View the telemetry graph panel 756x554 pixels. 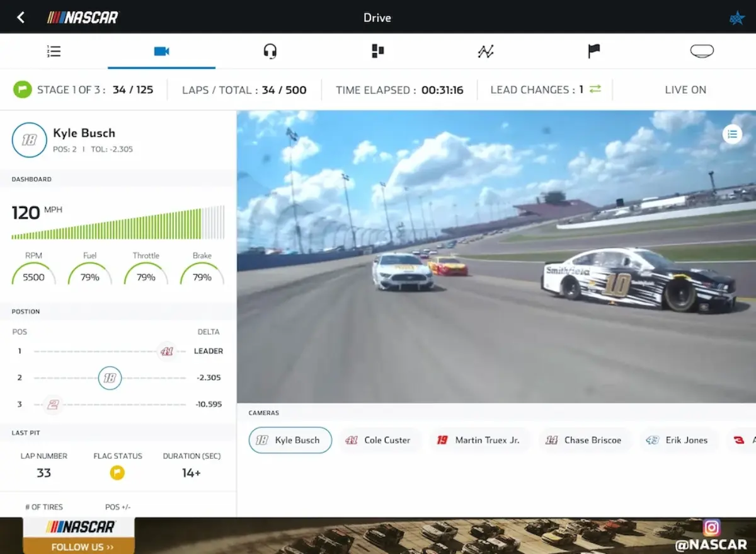coord(486,52)
